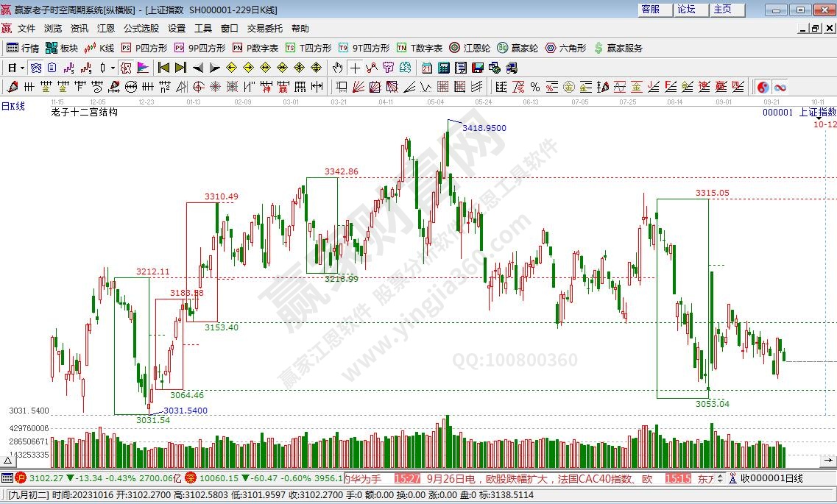This screenshot has height=504, width=837.
Task: Toggle the yin-yang taiji icon
Action: click(763, 87)
